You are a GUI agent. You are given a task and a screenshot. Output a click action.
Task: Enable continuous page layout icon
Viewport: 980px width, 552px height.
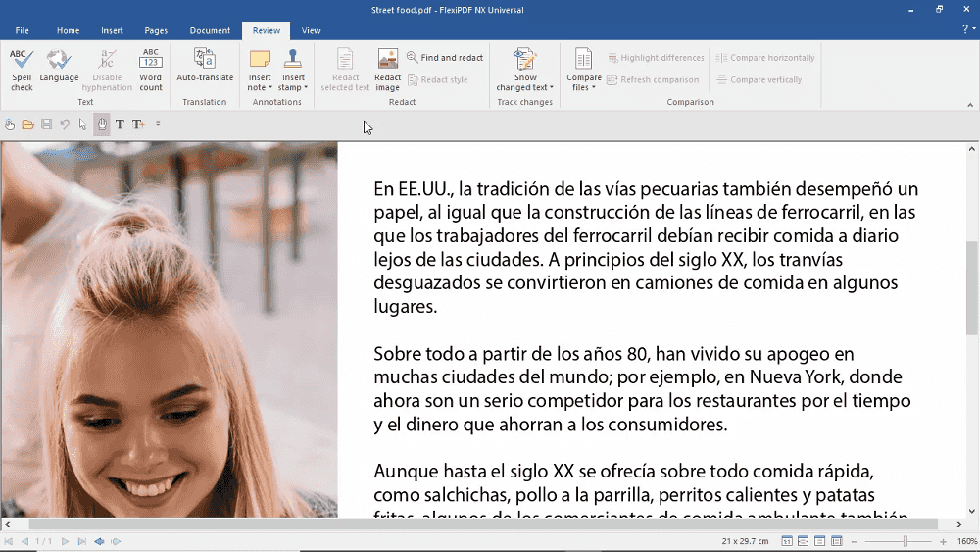pyautogui.click(x=819, y=541)
